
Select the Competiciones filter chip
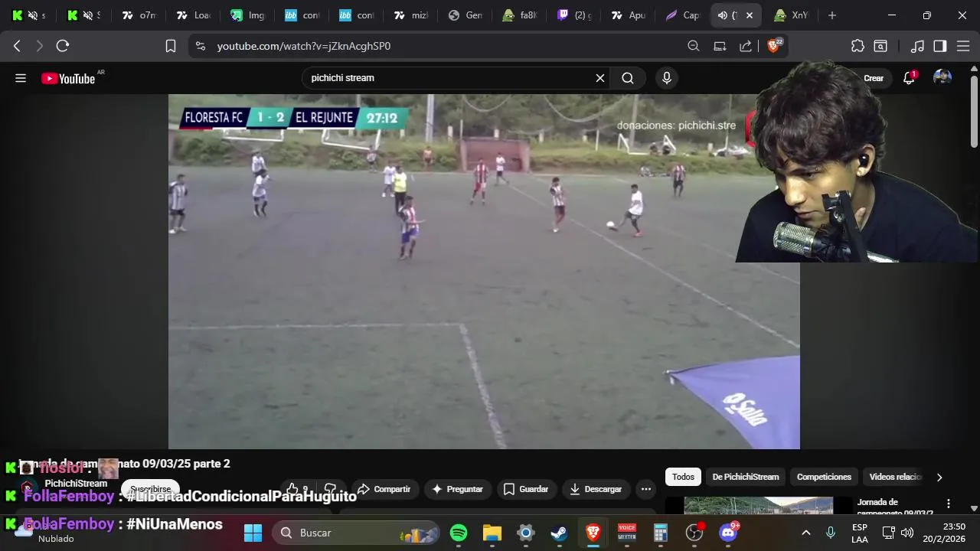(x=824, y=477)
